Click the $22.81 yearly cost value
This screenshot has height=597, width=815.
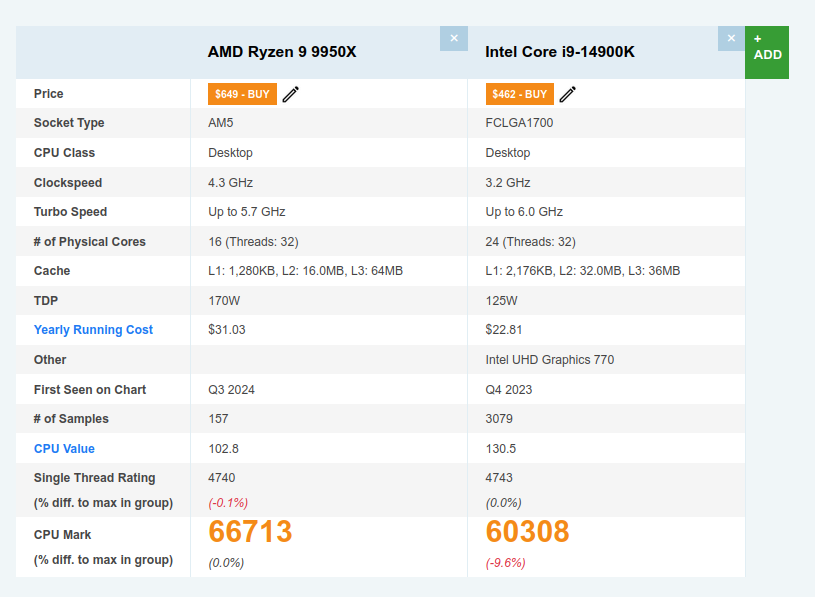click(x=504, y=330)
